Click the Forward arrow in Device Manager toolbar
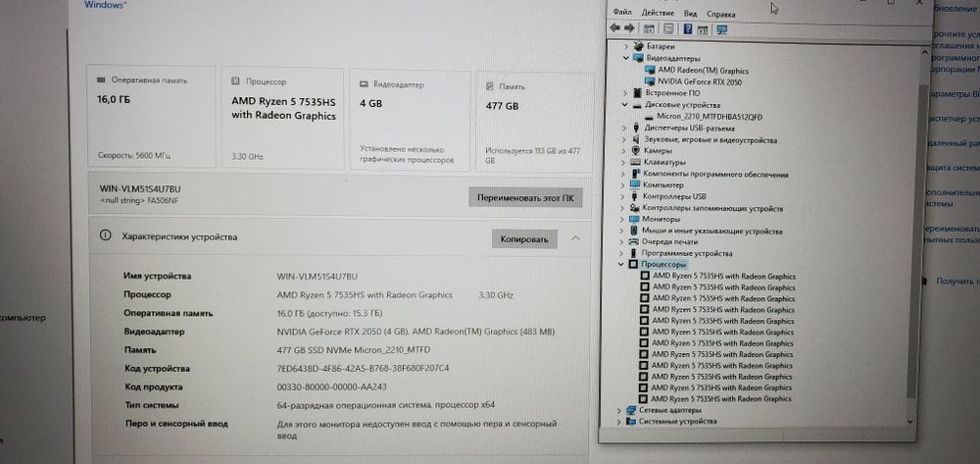 [629, 28]
